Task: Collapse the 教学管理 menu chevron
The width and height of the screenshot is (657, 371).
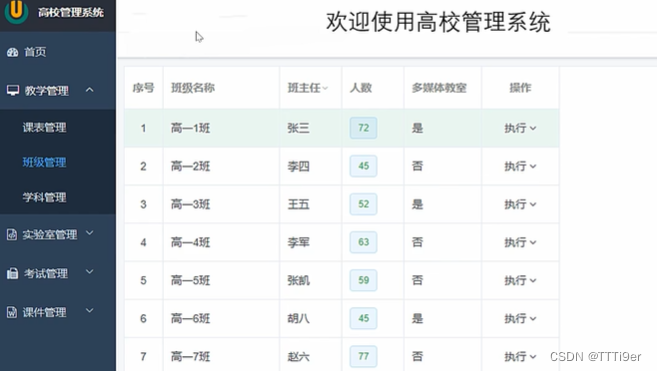Action: pyautogui.click(x=89, y=90)
